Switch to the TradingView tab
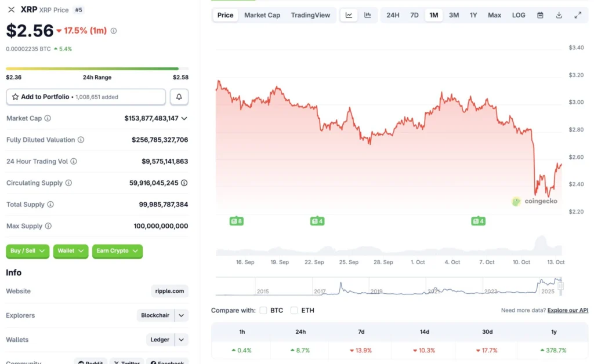 click(310, 15)
